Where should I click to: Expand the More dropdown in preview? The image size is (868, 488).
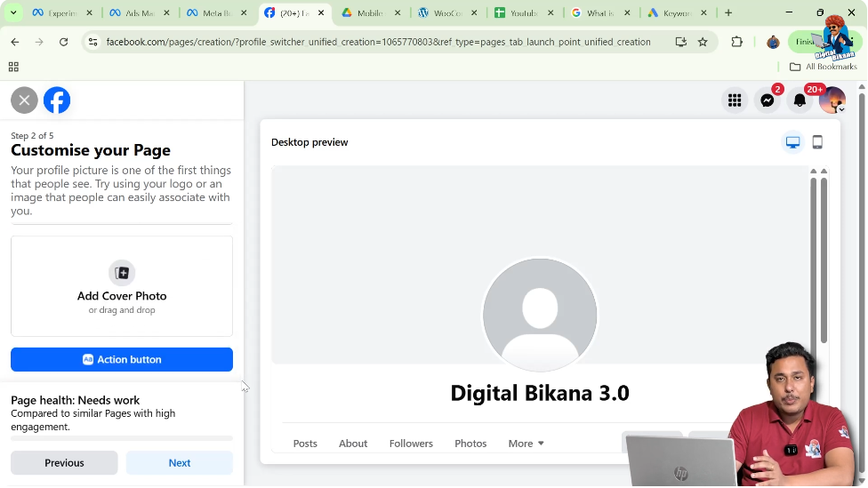coord(526,444)
